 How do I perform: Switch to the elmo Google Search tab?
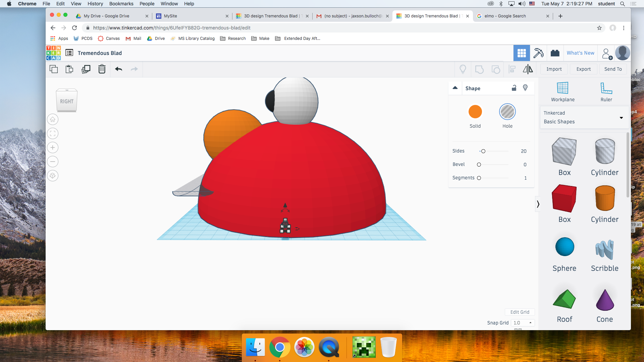[510, 16]
